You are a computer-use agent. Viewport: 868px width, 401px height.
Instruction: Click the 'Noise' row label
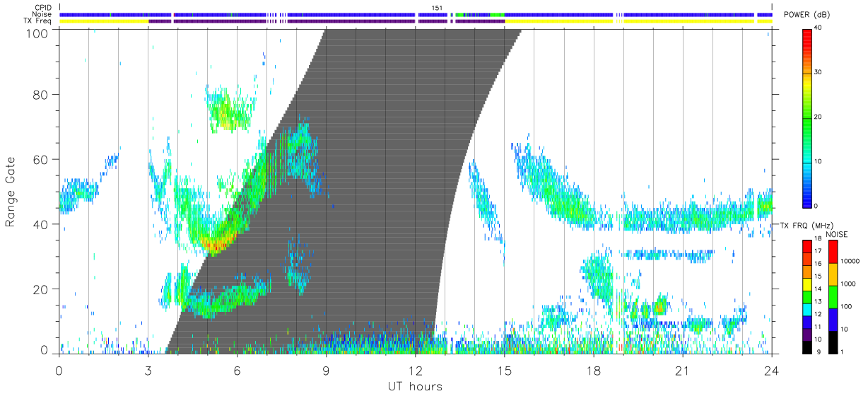point(43,14)
